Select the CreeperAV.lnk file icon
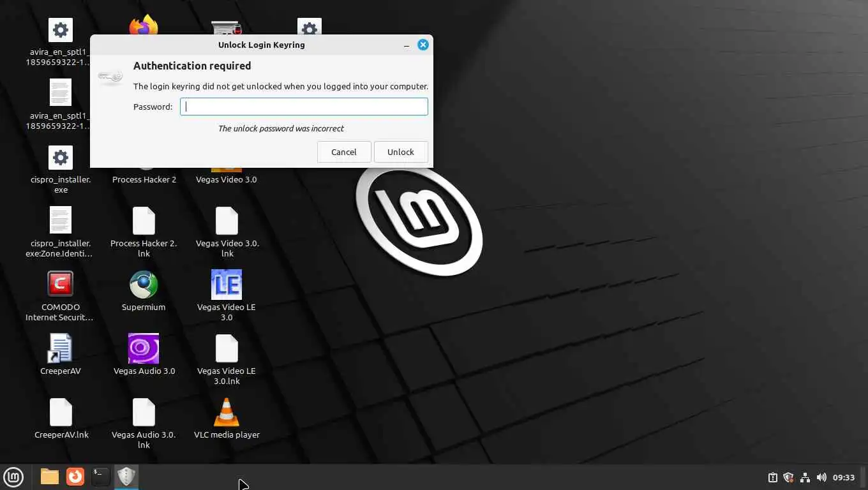The width and height of the screenshot is (868, 490). coord(61,412)
